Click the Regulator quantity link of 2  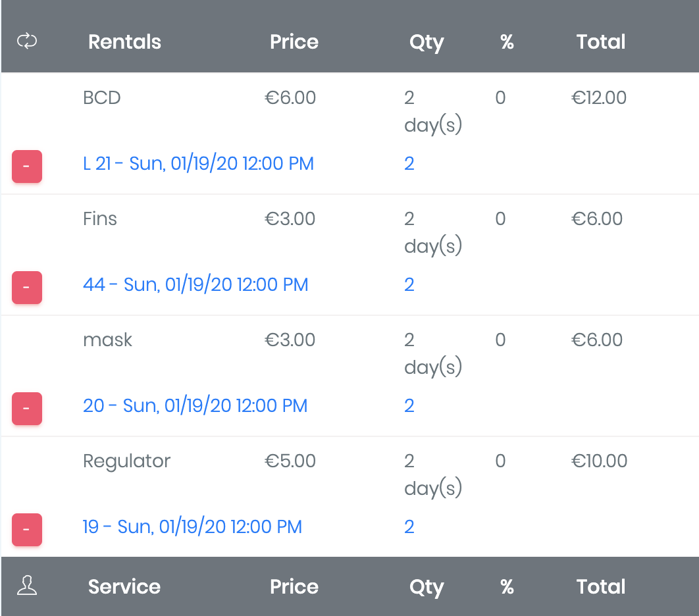coord(409,526)
